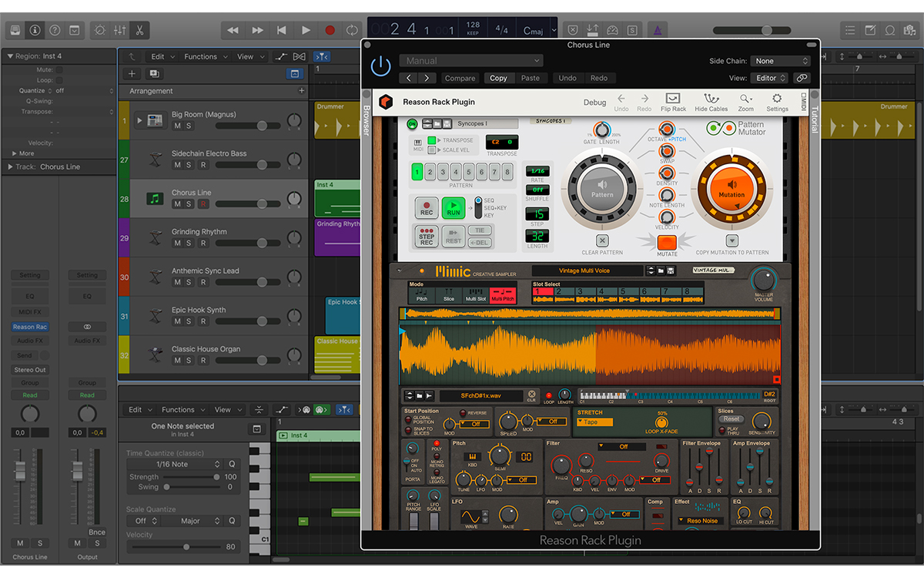Click Hide Cables icon

coord(711,102)
